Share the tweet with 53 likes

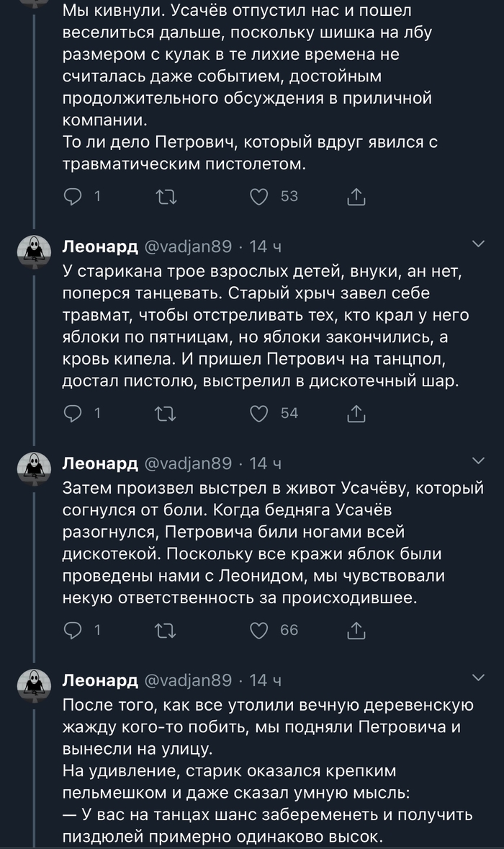356,197
